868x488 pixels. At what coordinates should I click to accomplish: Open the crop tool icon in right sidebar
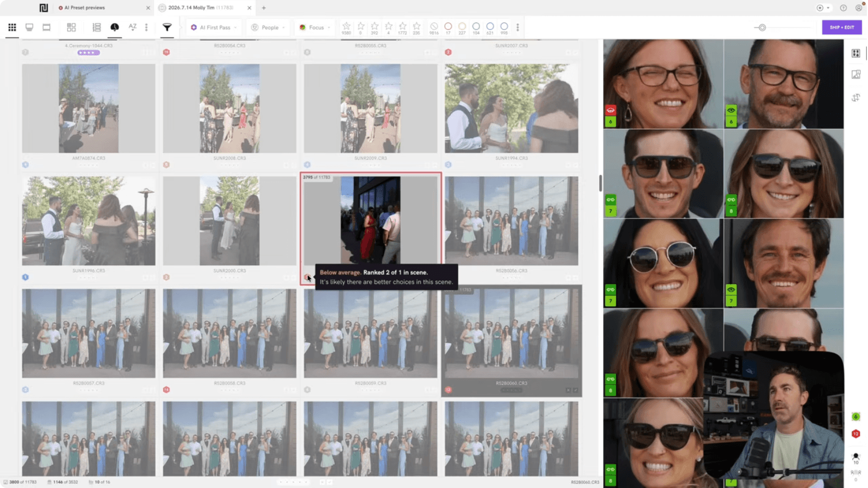[x=855, y=97]
